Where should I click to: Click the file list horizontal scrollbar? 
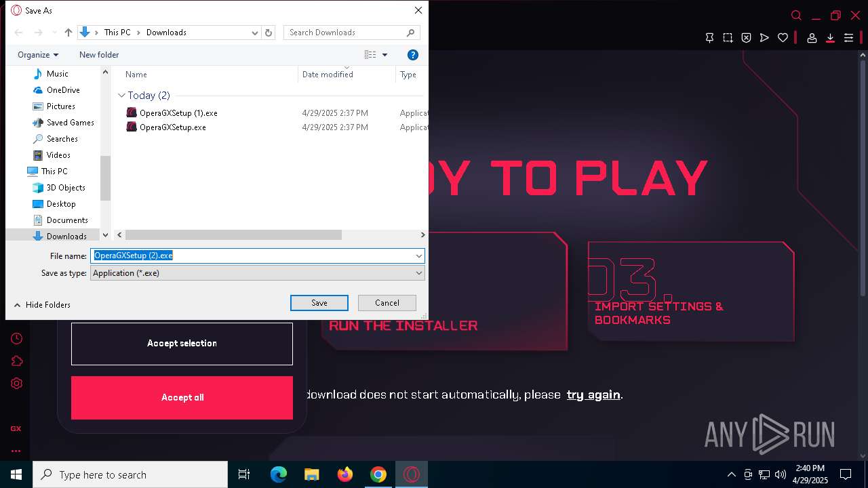233,235
